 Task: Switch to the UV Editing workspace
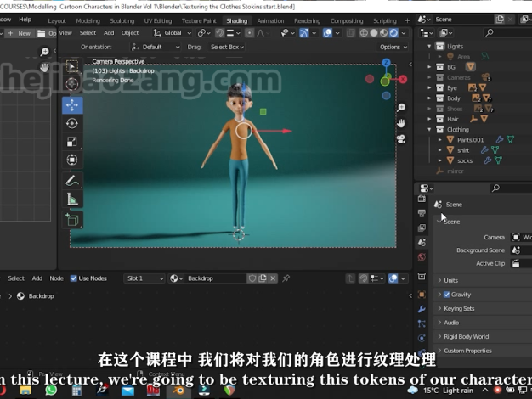(158, 20)
